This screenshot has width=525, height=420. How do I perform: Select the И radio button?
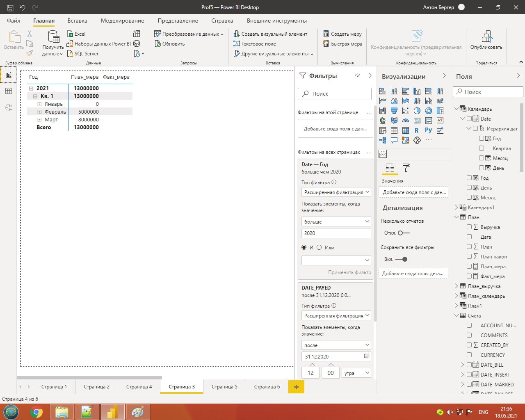pos(304,247)
